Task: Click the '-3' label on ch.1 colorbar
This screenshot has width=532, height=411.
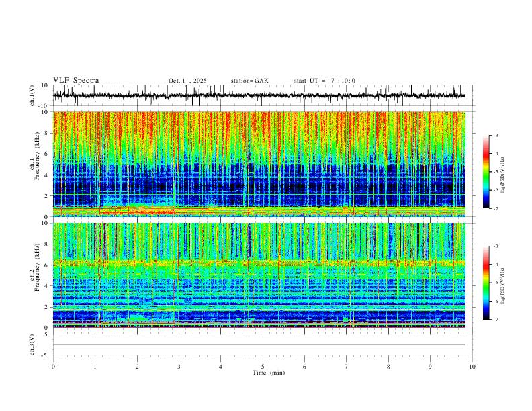Action: tap(495, 135)
